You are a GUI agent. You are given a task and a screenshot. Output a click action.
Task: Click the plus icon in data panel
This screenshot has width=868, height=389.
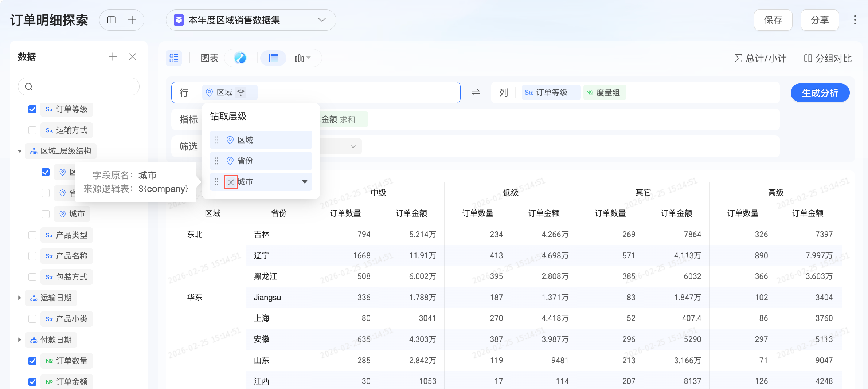point(113,57)
